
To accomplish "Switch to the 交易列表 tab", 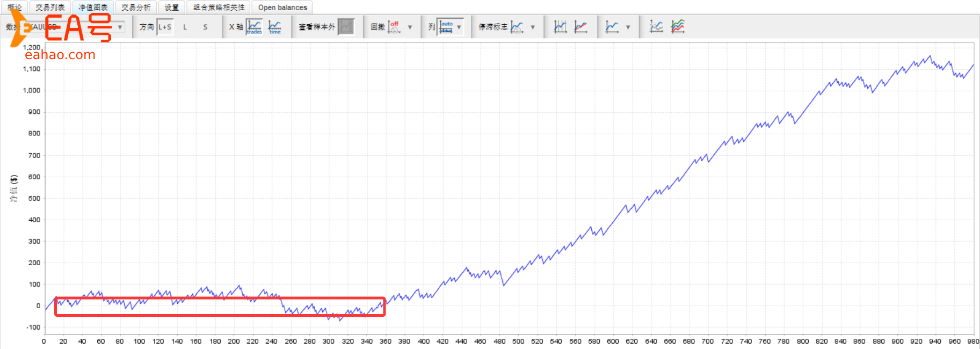I will pyautogui.click(x=50, y=8).
